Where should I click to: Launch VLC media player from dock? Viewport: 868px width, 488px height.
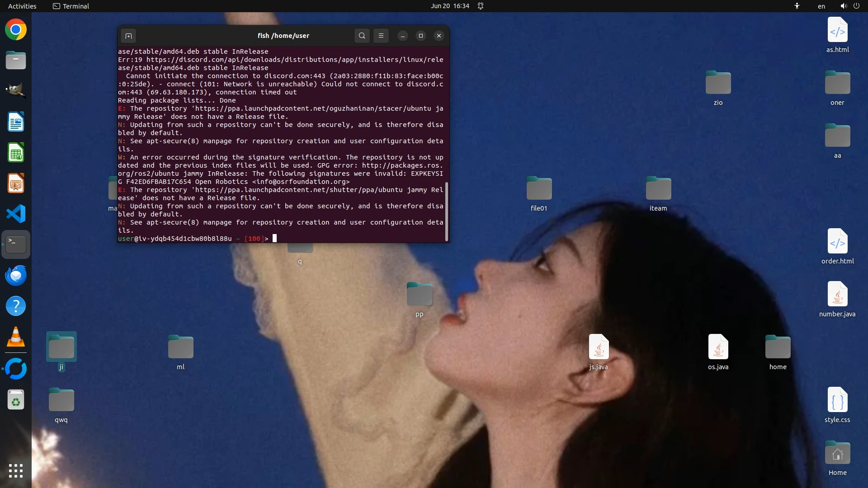point(16,337)
